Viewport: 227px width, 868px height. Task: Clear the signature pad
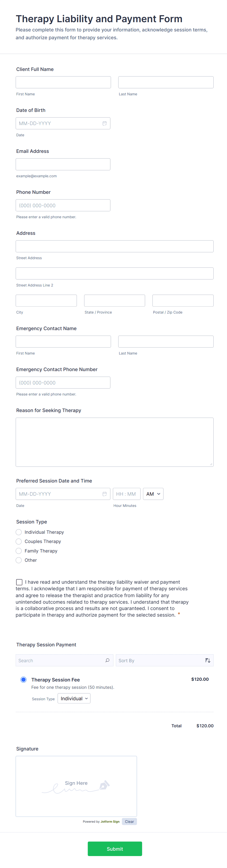click(129, 821)
